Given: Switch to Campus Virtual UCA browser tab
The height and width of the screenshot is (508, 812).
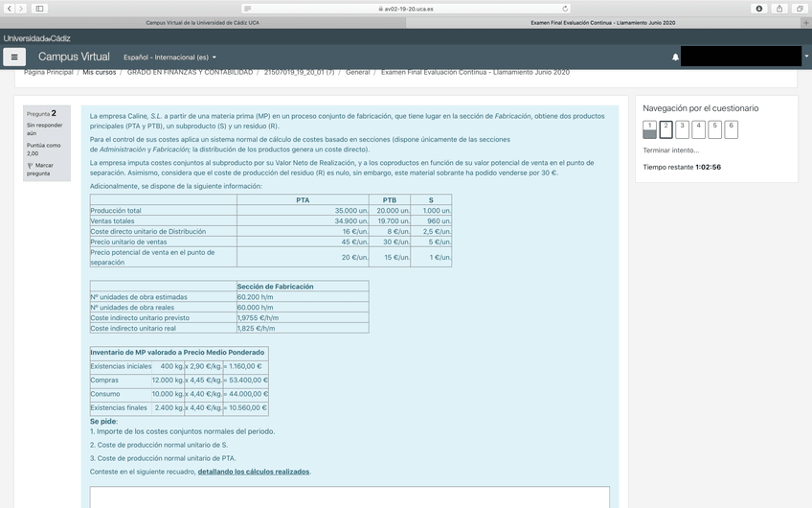Looking at the screenshot, I should coord(202,22).
